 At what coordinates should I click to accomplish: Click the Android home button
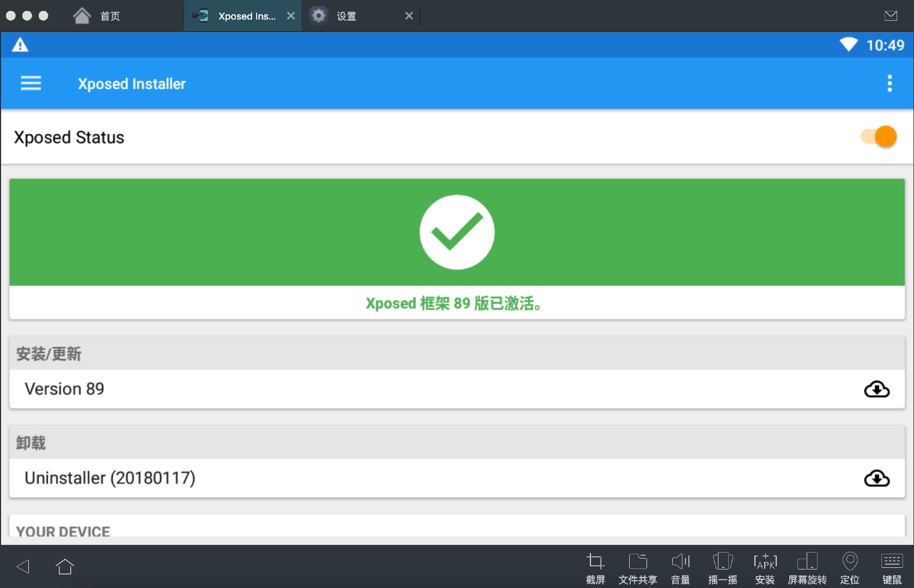65,567
